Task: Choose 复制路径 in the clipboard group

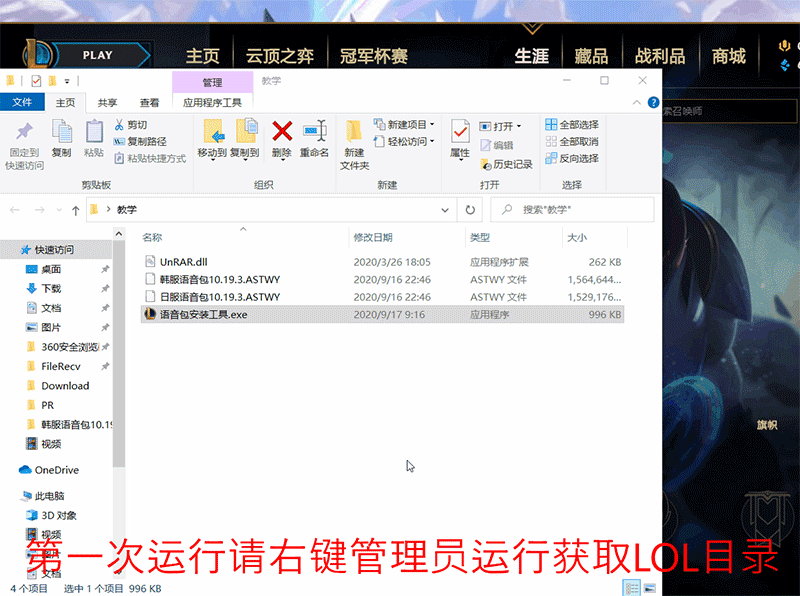Action: pos(140,141)
